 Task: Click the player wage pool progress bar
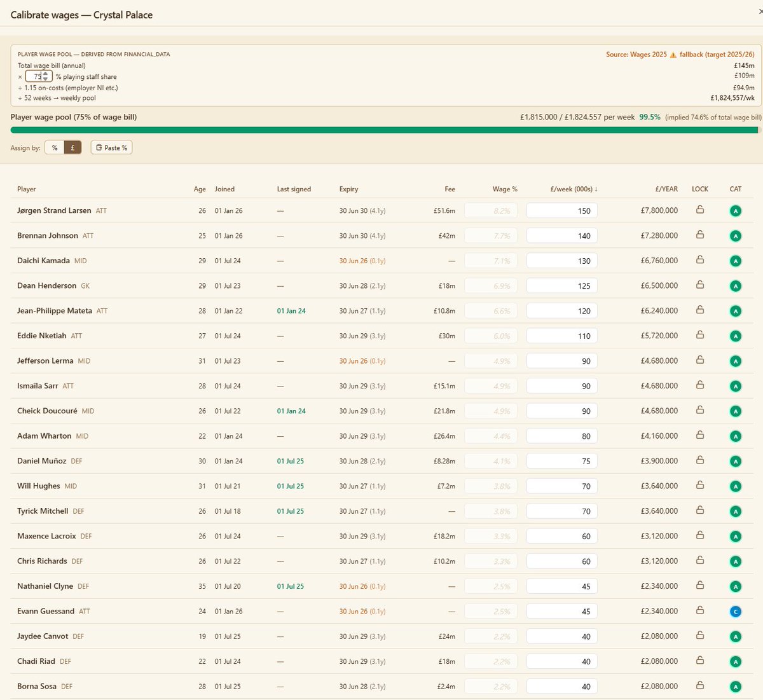385,130
